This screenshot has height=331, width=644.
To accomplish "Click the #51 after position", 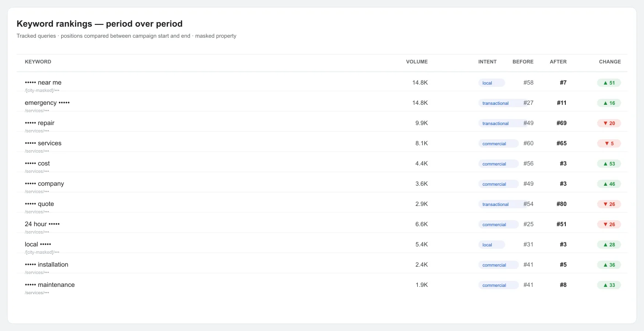I will pyautogui.click(x=562, y=224).
